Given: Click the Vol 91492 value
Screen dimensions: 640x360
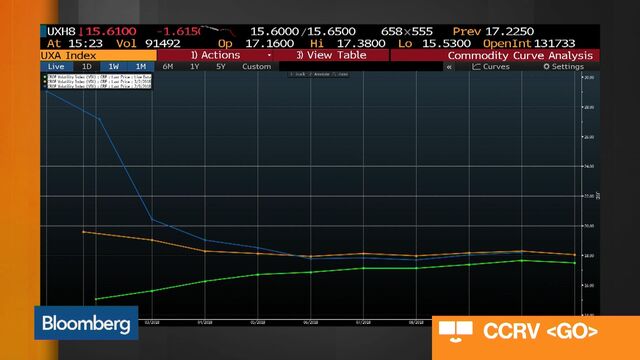Looking at the screenshot, I should [148, 43].
